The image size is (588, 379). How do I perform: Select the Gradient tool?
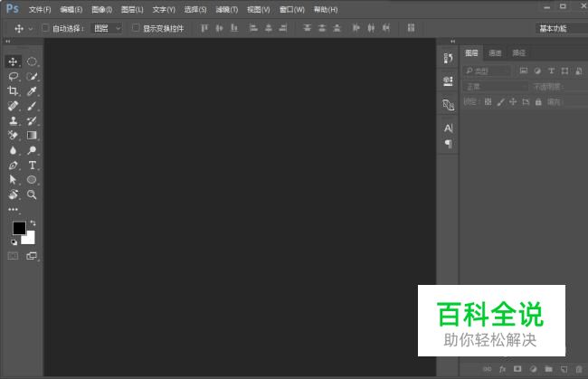pos(32,136)
